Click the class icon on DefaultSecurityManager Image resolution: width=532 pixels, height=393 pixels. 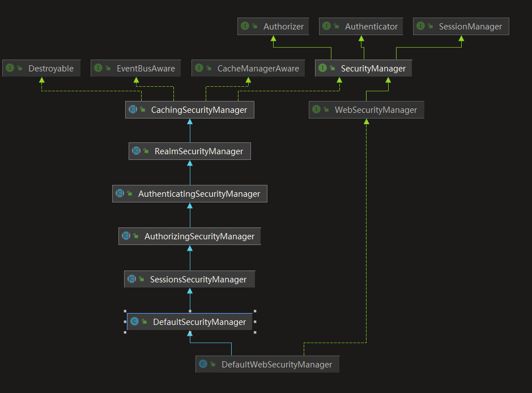click(x=134, y=322)
